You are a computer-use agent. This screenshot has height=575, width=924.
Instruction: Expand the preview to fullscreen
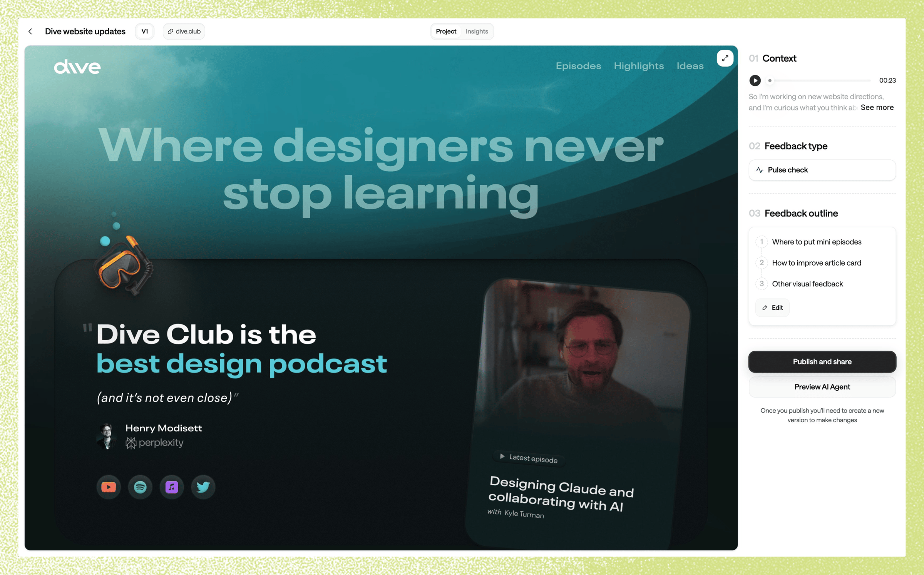(725, 59)
